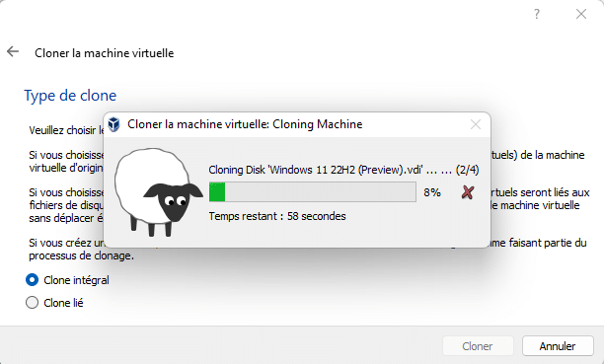The image size is (604, 364).
Task: Click the Clone lié option label text
Action: [x=63, y=303]
